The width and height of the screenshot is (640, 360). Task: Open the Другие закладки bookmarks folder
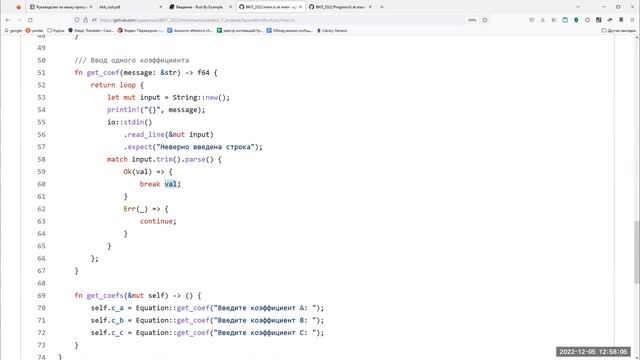point(618,31)
